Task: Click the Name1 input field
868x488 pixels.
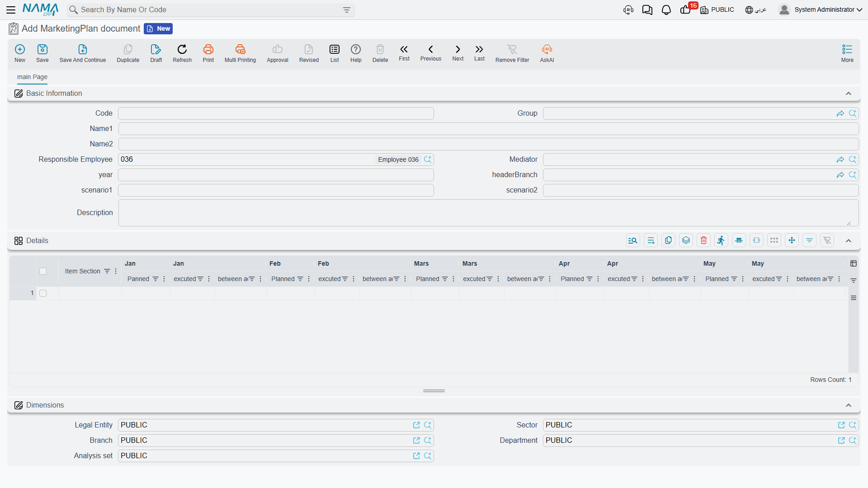Action: [488, 129]
